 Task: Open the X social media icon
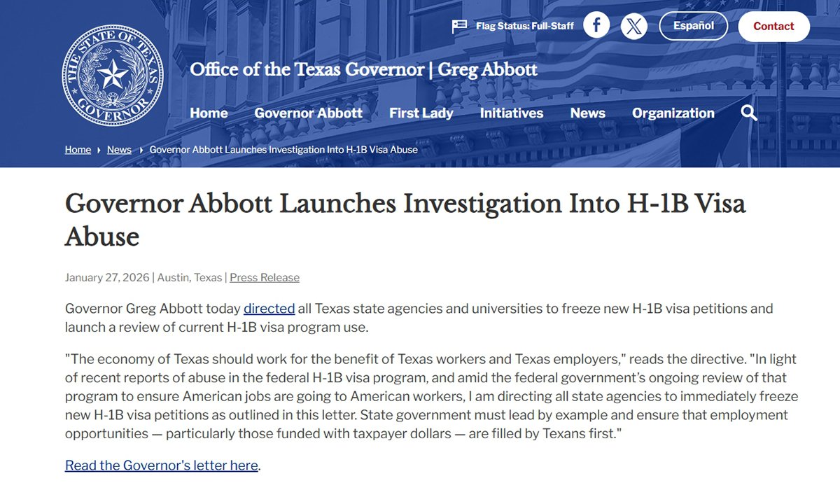pos(633,27)
